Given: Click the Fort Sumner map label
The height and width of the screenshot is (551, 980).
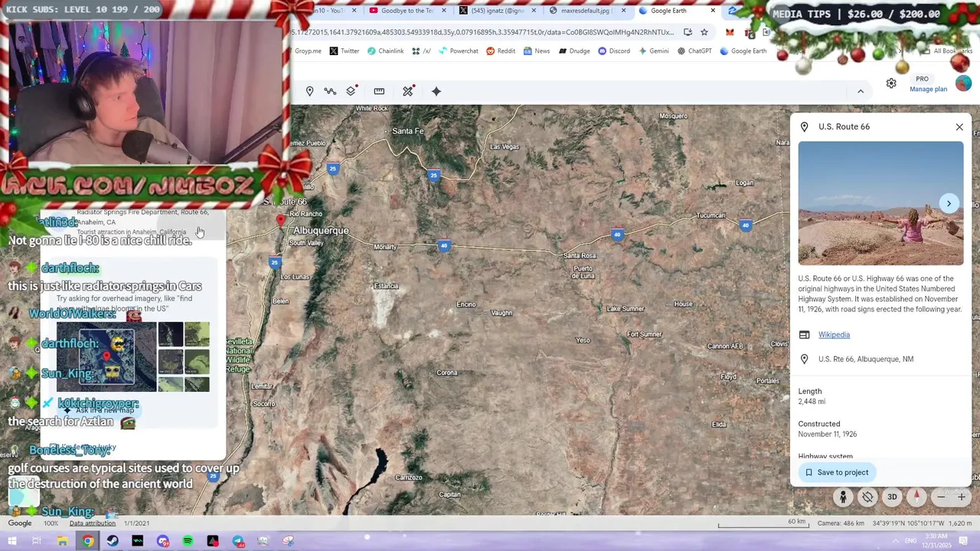Looking at the screenshot, I should (x=644, y=334).
